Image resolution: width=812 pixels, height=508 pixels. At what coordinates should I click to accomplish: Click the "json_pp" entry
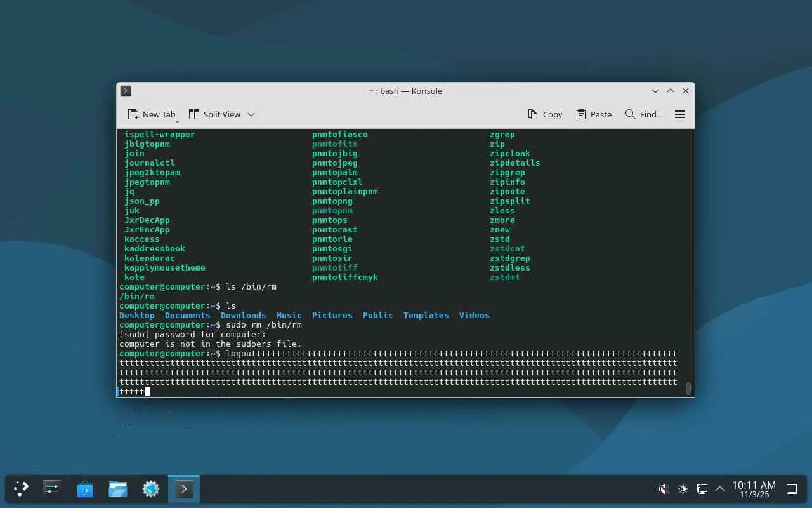coord(142,201)
